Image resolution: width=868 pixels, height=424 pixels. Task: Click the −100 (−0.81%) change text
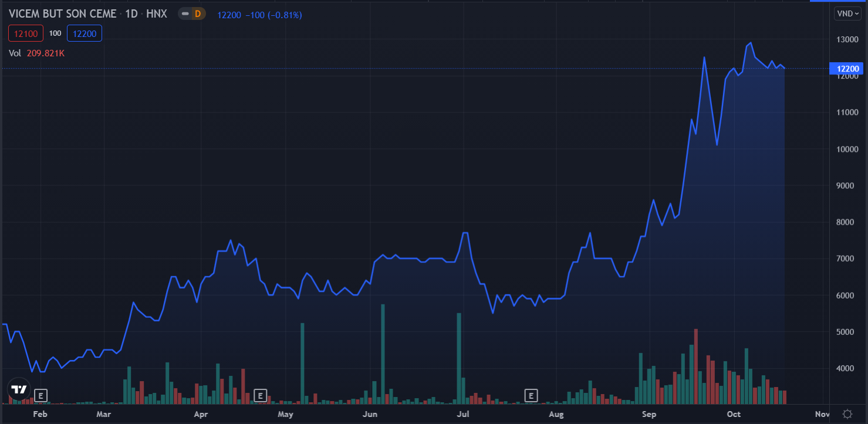tap(273, 15)
